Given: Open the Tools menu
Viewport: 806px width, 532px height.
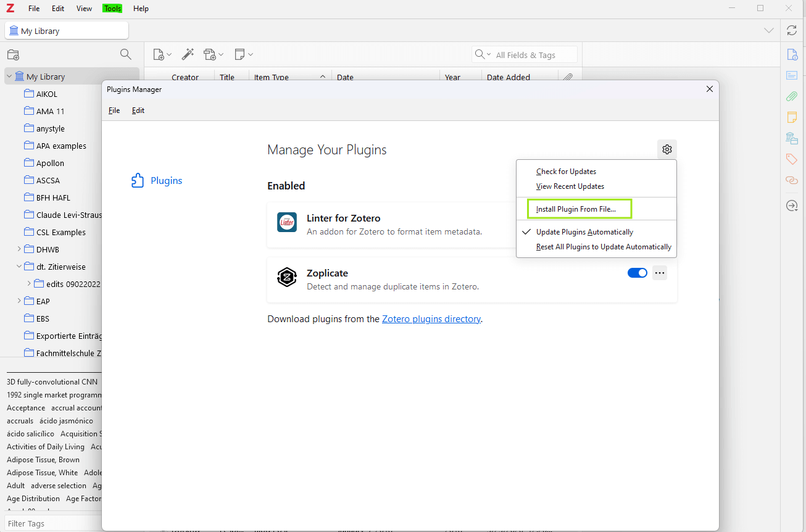Looking at the screenshot, I should click(x=112, y=9).
